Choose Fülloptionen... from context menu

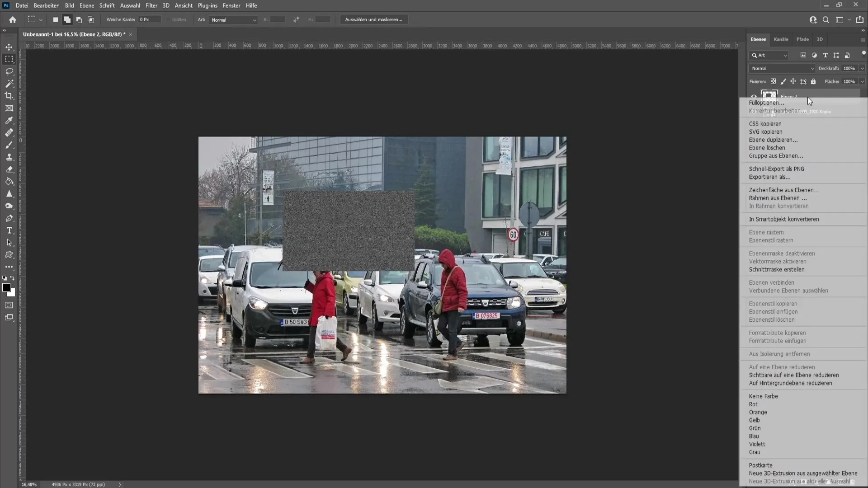coord(766,103)
